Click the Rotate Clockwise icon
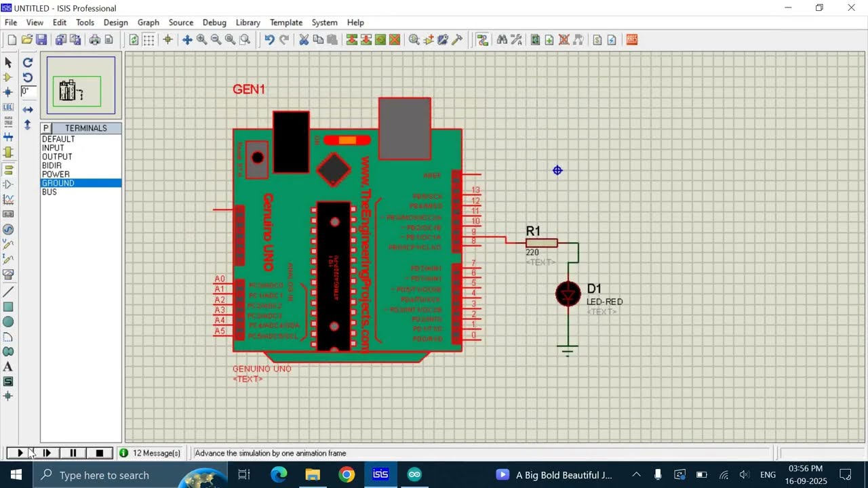Screen dimensions: 868x488 pos(28,62)
